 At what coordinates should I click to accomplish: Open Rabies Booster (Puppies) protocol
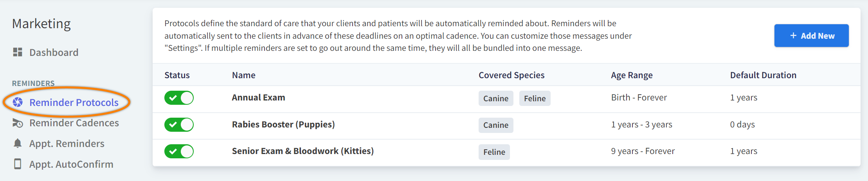coord(283,125)
